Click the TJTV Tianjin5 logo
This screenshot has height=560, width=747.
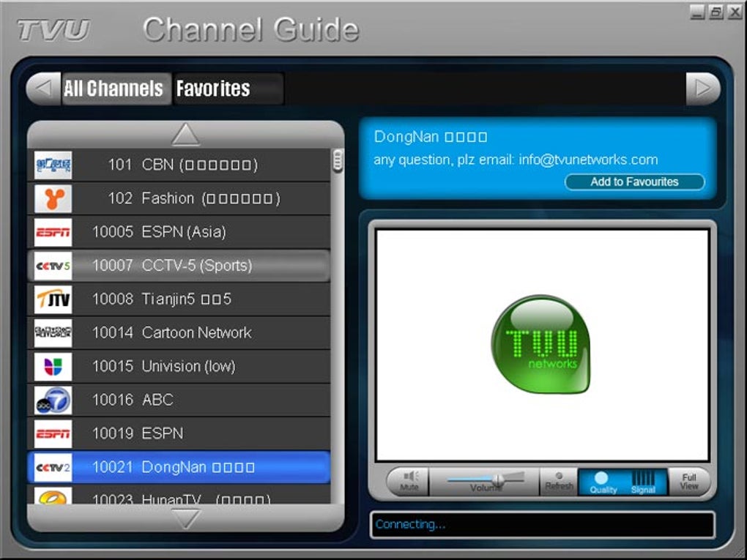[x=53, y=299]
